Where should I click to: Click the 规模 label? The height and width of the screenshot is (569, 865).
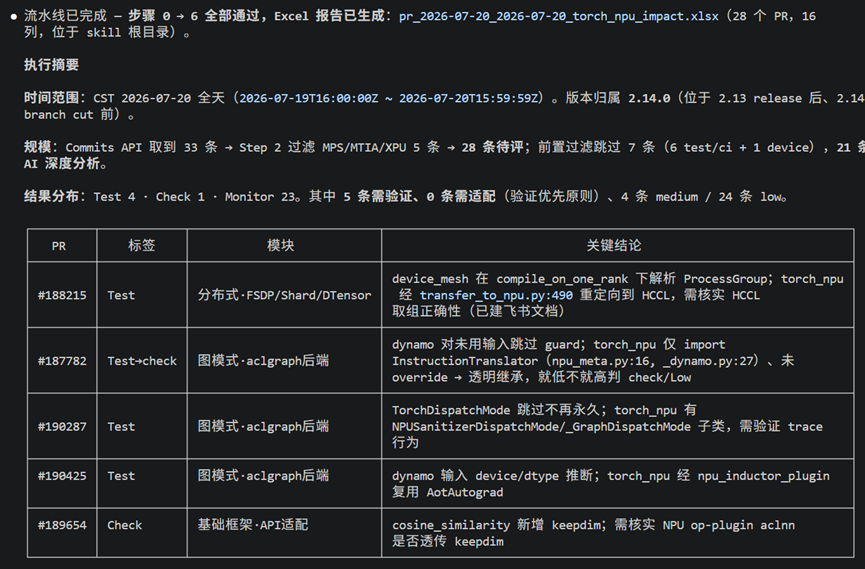(38, 147)
